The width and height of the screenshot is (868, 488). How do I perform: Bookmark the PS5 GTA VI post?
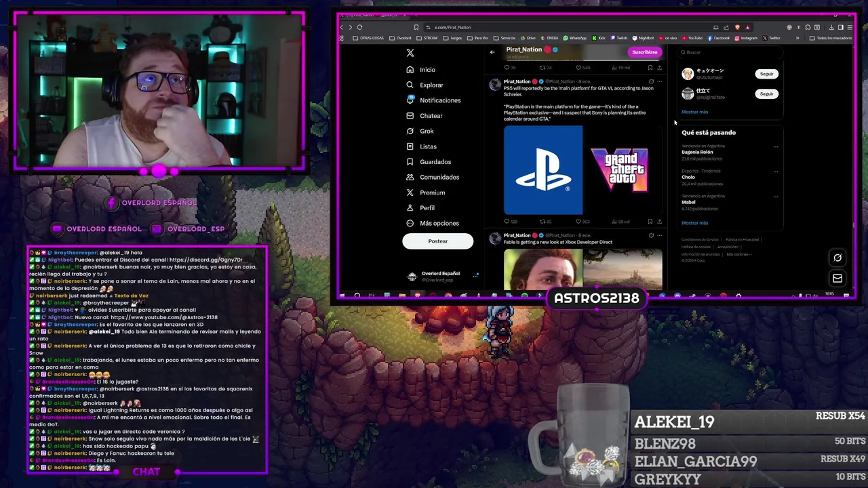tap(650, 222)
